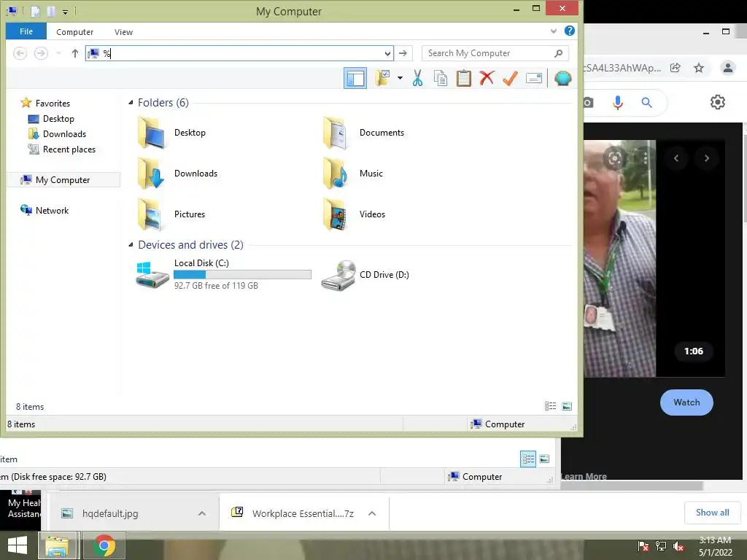
Task: Click the camera image search icon
Action: 588,102
